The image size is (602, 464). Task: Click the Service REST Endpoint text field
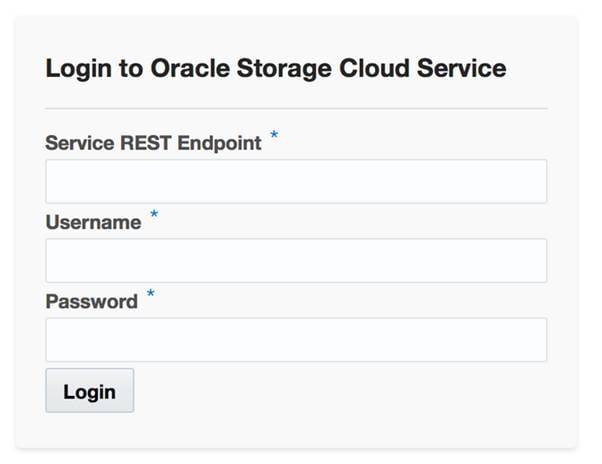(296, 181)
